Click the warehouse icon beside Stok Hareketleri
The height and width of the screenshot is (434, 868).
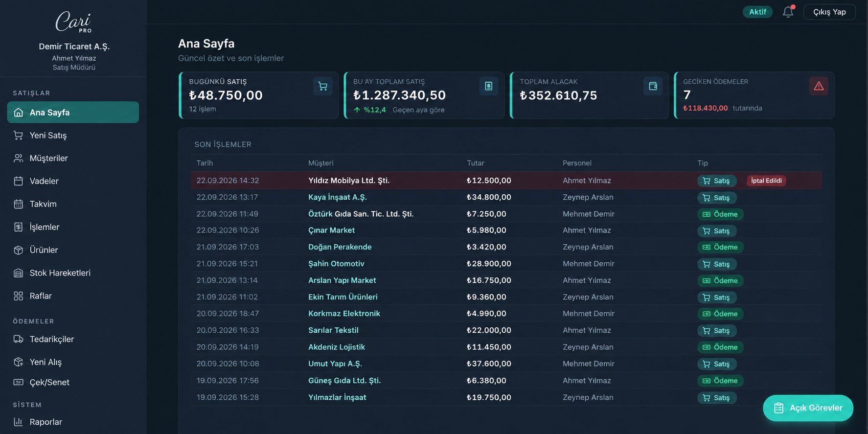pos(19,273)
